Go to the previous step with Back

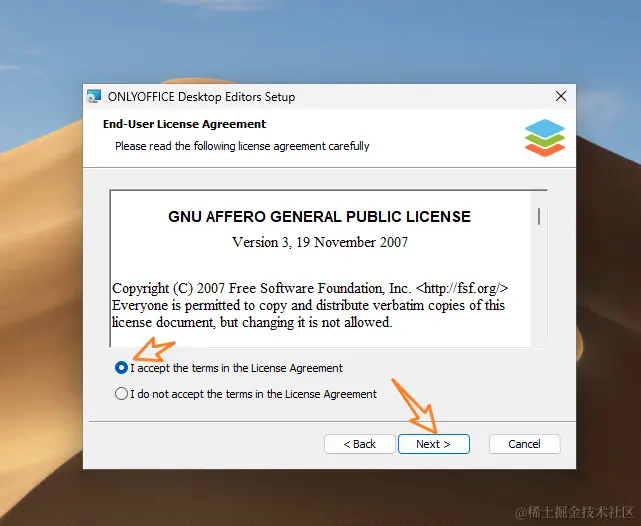pos(360,444)
